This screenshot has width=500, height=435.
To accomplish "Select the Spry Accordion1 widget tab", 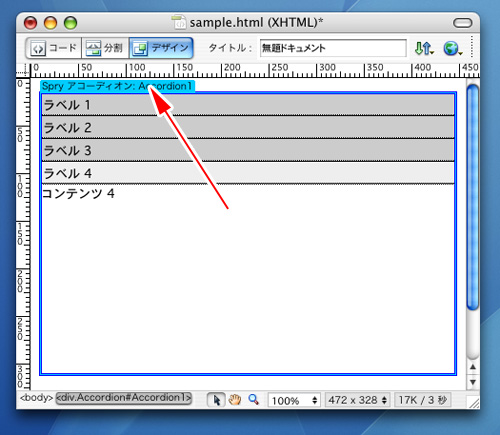I will click(117, 86).
